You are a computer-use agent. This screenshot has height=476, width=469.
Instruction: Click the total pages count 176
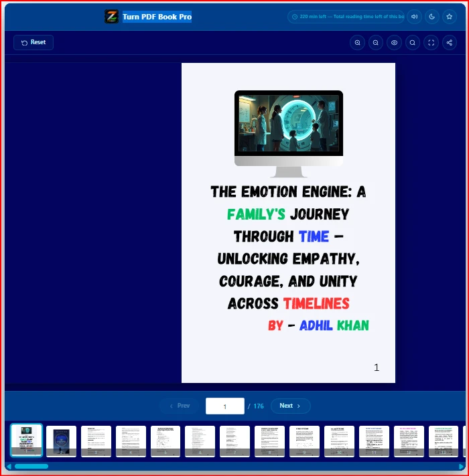tap(259, 406)
